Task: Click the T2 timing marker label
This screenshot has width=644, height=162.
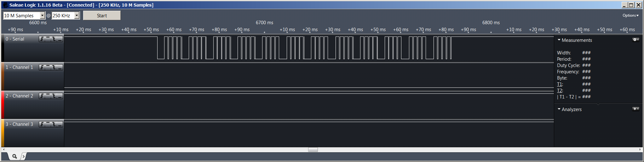Action: click(x=560, y=91)
